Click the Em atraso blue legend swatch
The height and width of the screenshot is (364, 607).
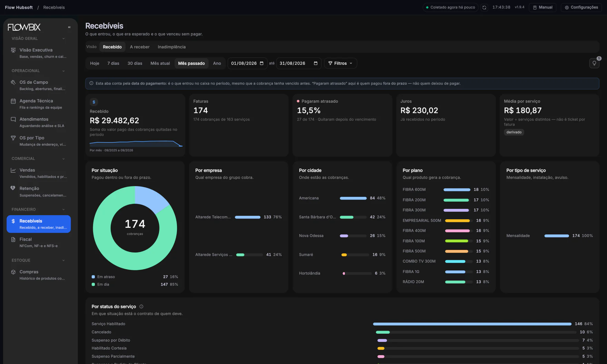pos(93,277)
